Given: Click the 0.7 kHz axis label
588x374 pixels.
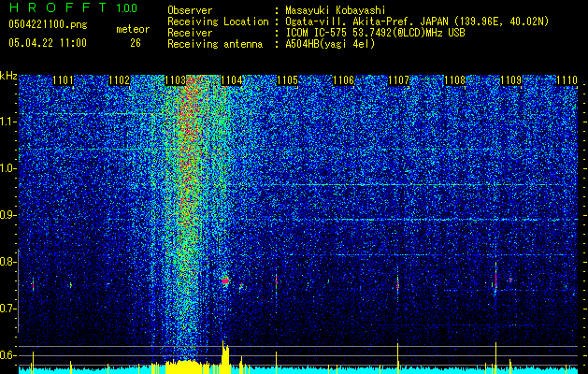Looking at the screenshot, I should 8,309.
